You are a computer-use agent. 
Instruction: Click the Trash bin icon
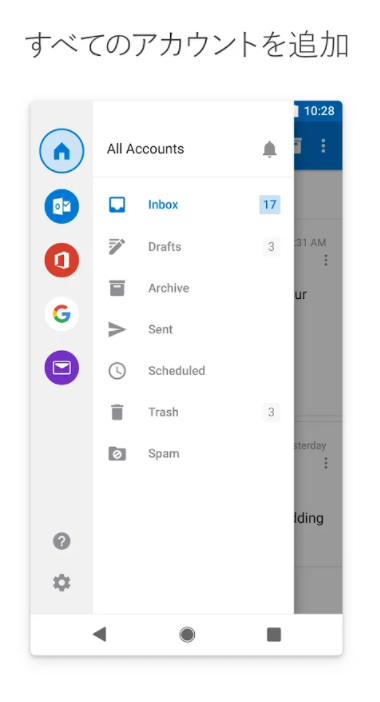117,412
